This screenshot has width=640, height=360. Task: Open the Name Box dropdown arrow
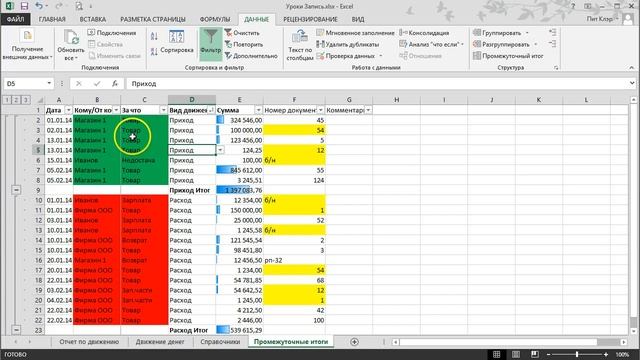(49, 83)
